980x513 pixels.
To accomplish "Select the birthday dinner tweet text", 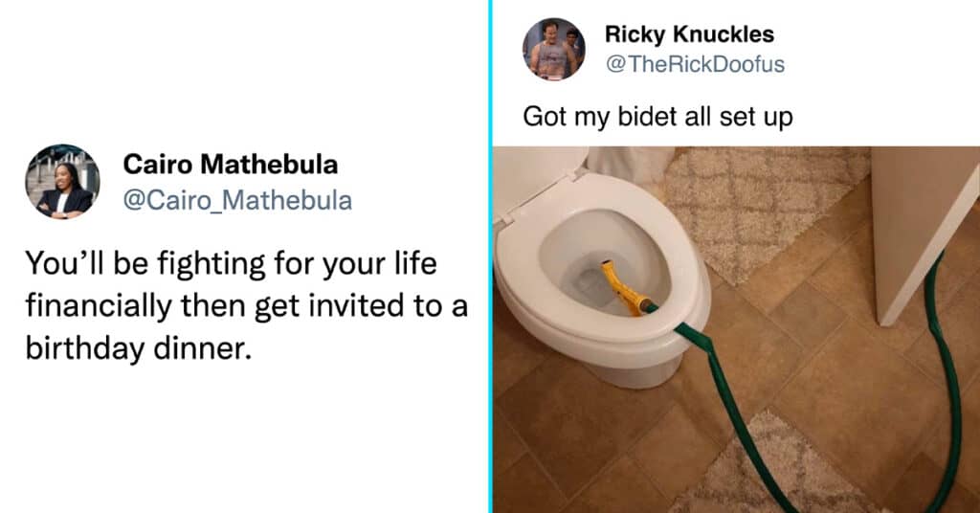I will (246, 305).
